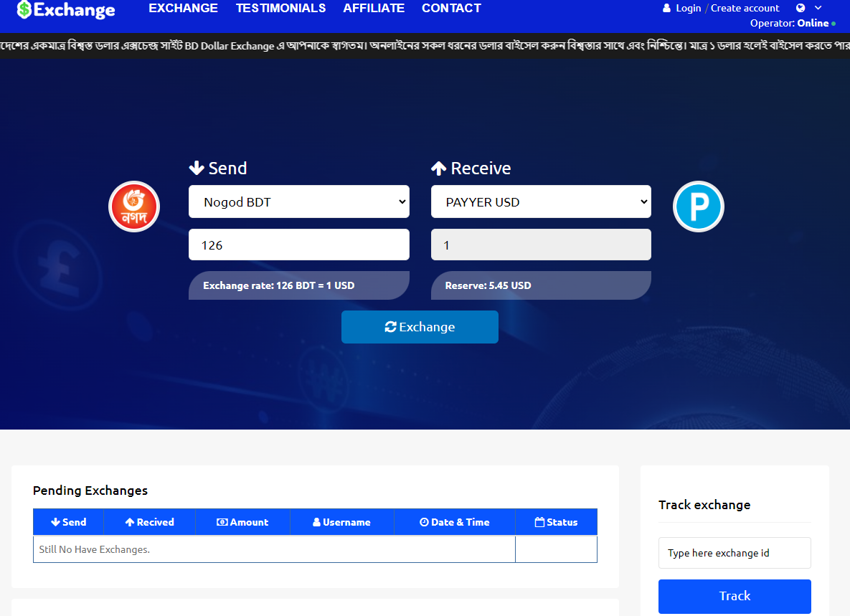
Task: Click the Exchange site logo
Action: (x=65, y=10)
